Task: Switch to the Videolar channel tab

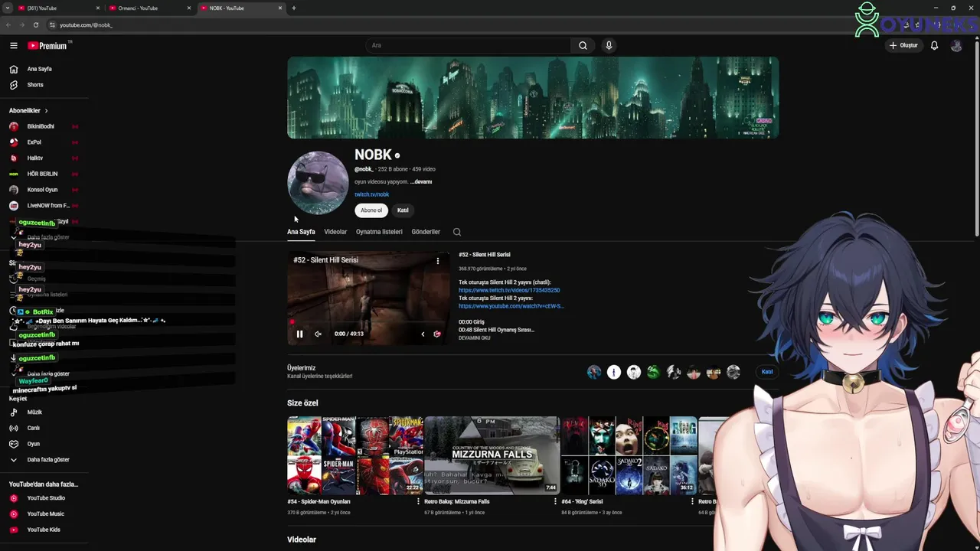Action: click(335, 232)
